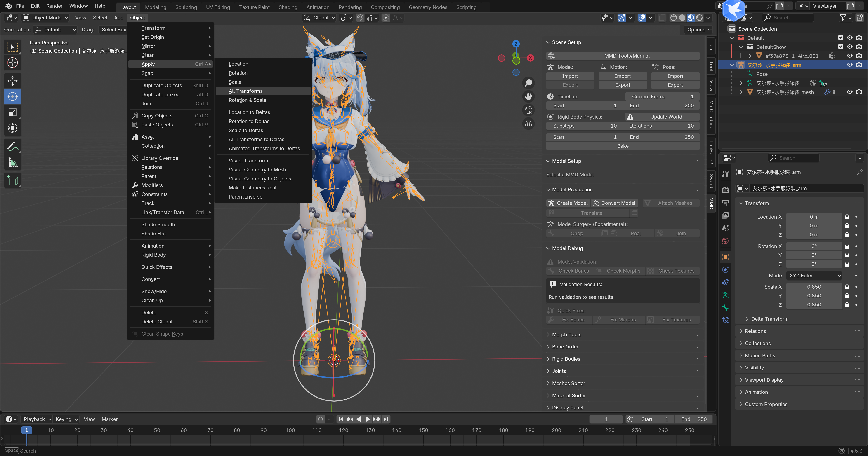868x456 pixels.
Task: Hide 艾尔莎-水手服泳装_mesh with its eye icon
Action: pos(849,92)
